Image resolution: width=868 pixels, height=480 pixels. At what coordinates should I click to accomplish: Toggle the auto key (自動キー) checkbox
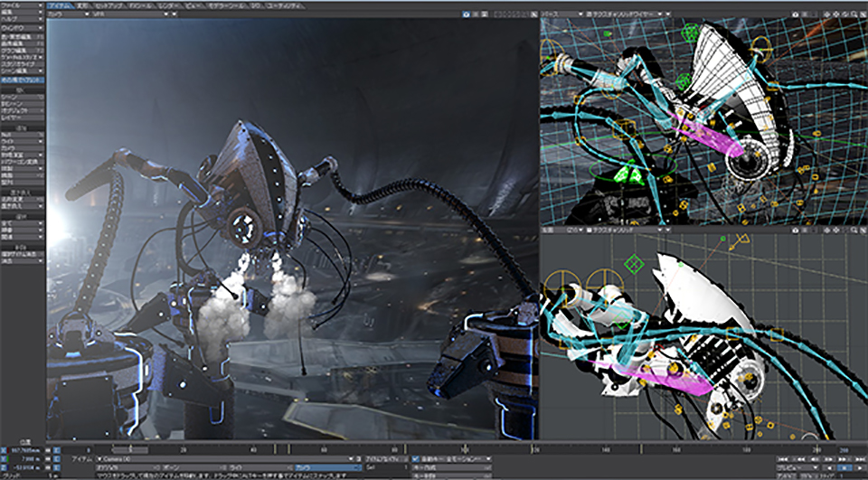[x=416, y=459]
